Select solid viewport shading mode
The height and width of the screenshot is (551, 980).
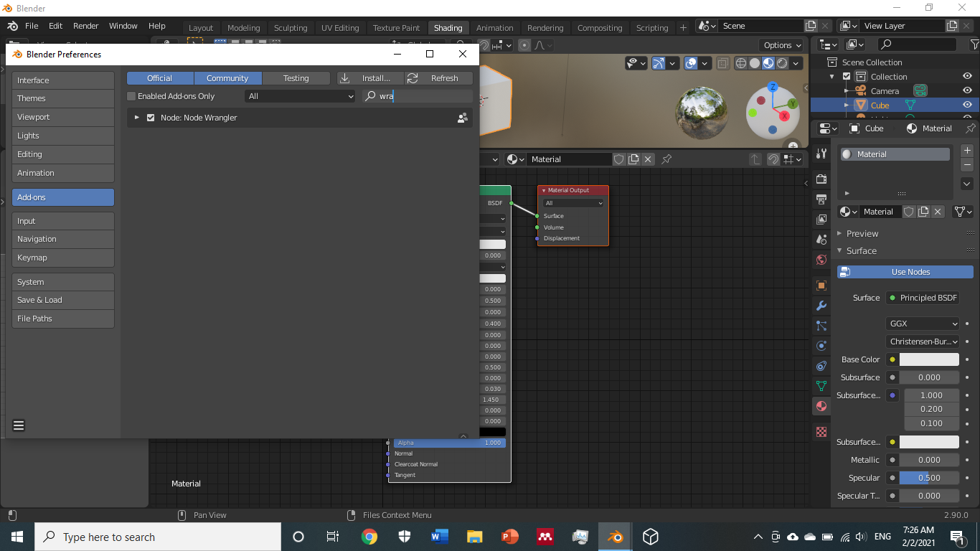[755, 63]
